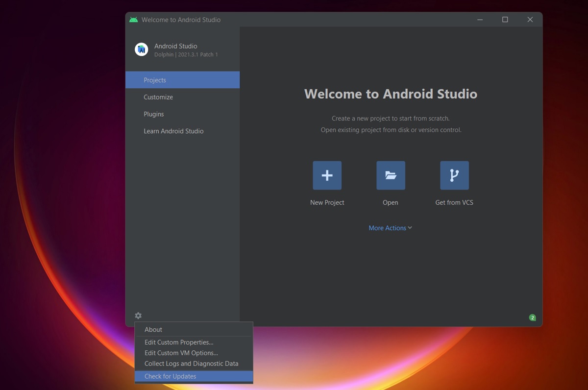Expand the More Actions dropdown
The image size is (588, 390).
390,228
